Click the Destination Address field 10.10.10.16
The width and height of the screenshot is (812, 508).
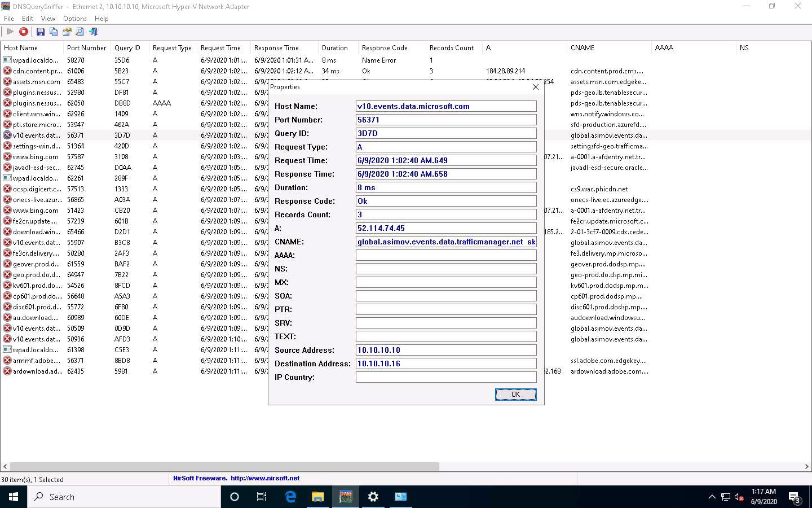(446, 364)
